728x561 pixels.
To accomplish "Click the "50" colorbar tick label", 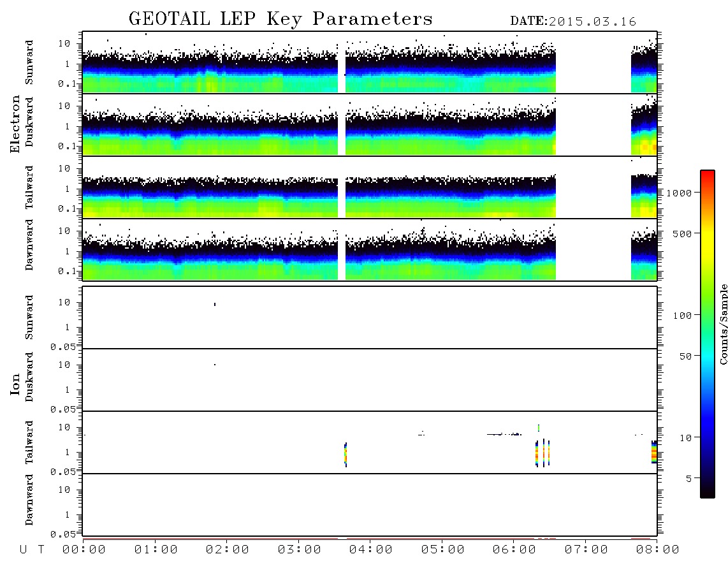I will point(685,356).
